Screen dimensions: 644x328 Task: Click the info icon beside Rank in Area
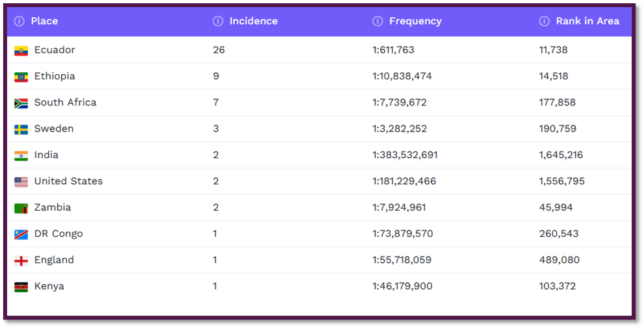[545, 21]
